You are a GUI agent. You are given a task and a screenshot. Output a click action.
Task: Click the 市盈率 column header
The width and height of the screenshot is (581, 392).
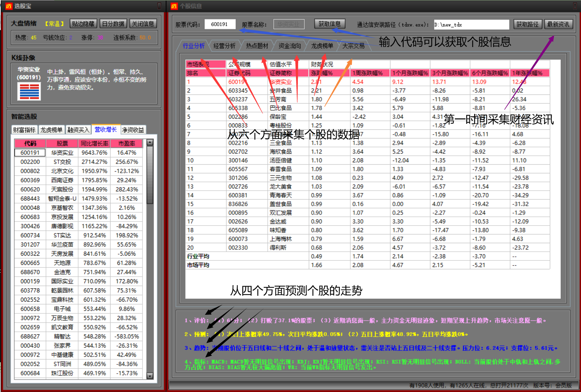127,143
